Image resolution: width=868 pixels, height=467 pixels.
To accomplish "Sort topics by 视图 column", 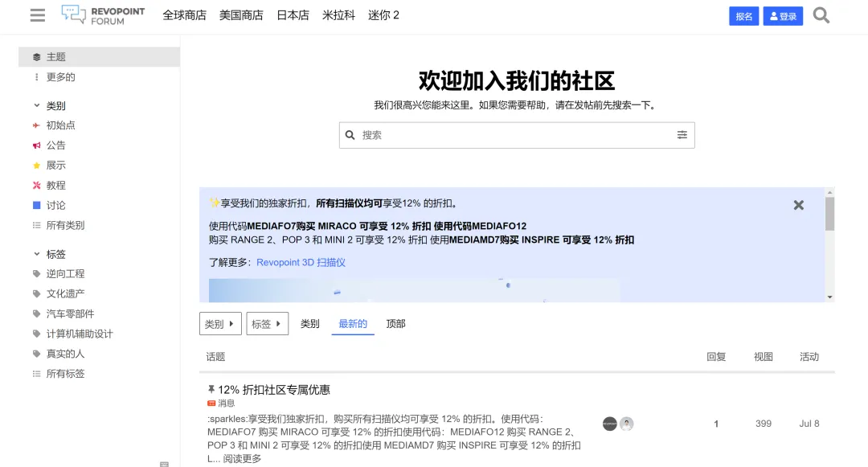I will click(x=764, y=357).
